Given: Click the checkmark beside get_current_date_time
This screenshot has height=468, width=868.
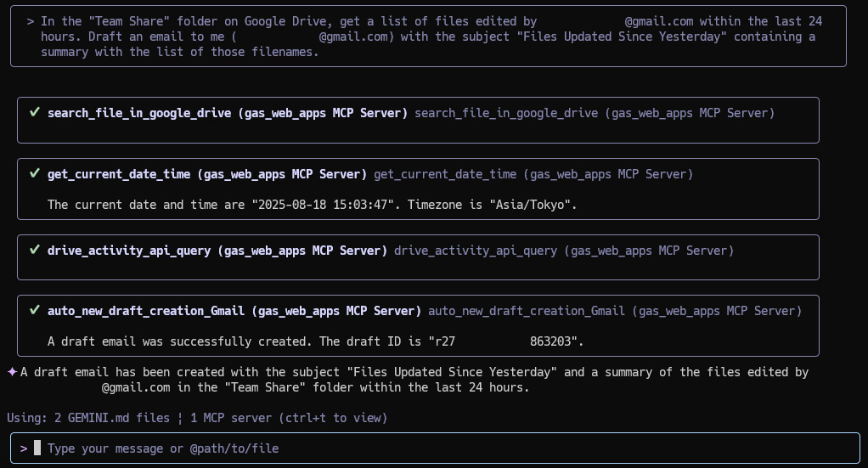Looking at the screenshot, I should [x=34, y=173].
